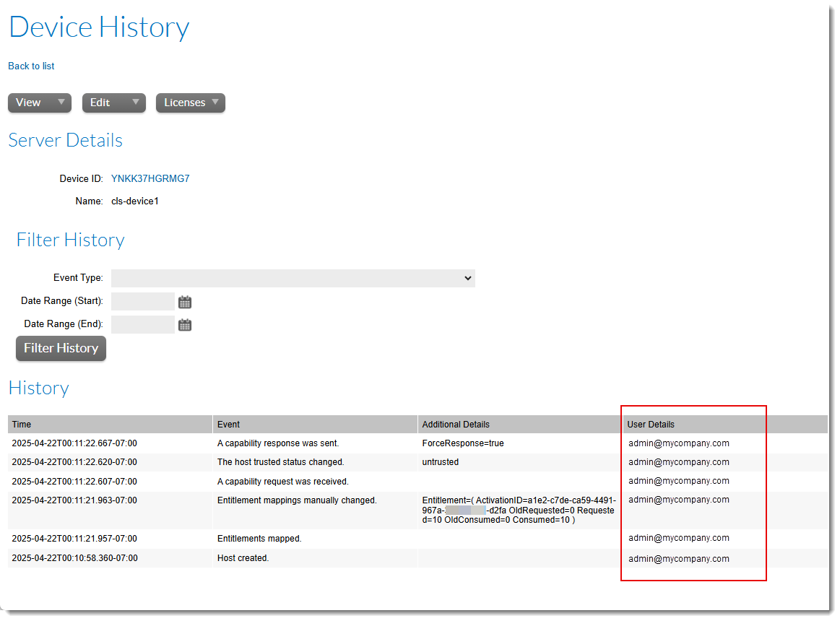Click the untrusted status detail cell

[x=441, y=462]
